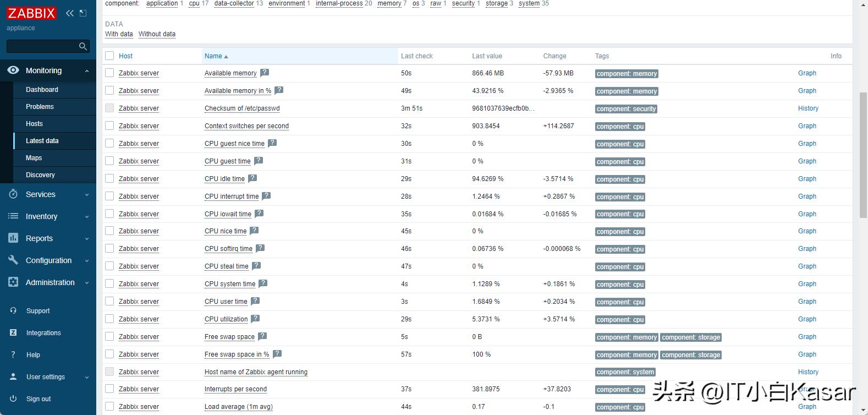Screen dimensions: 868x415
Task: Open History link for Checksum of /etc/passwd
Action: (808, 108)
